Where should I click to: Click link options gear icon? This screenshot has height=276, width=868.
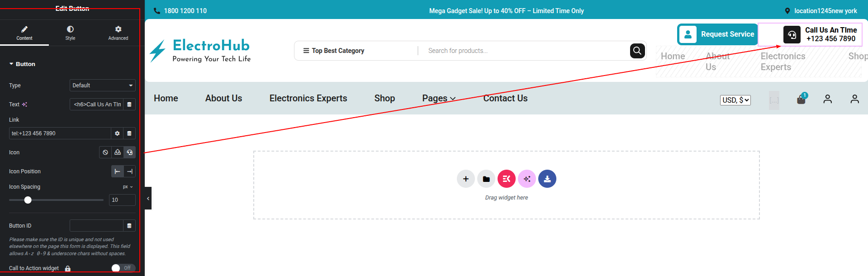[117, 133]
